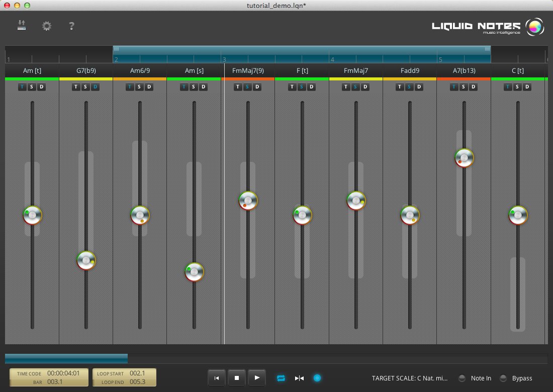Image resolution: width=553 pixels, height=392 pixels.
Task: Select S function on Am6/9 chord
Action: point(140,87)
